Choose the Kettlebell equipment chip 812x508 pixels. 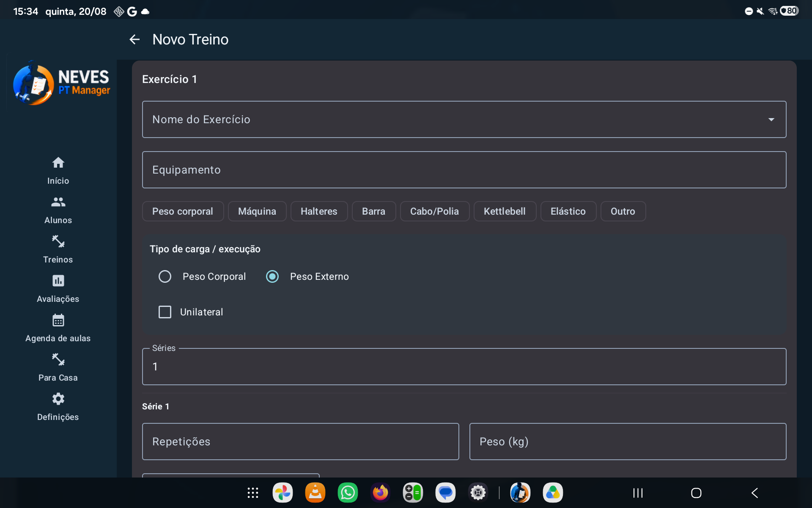tap(505, 211)
